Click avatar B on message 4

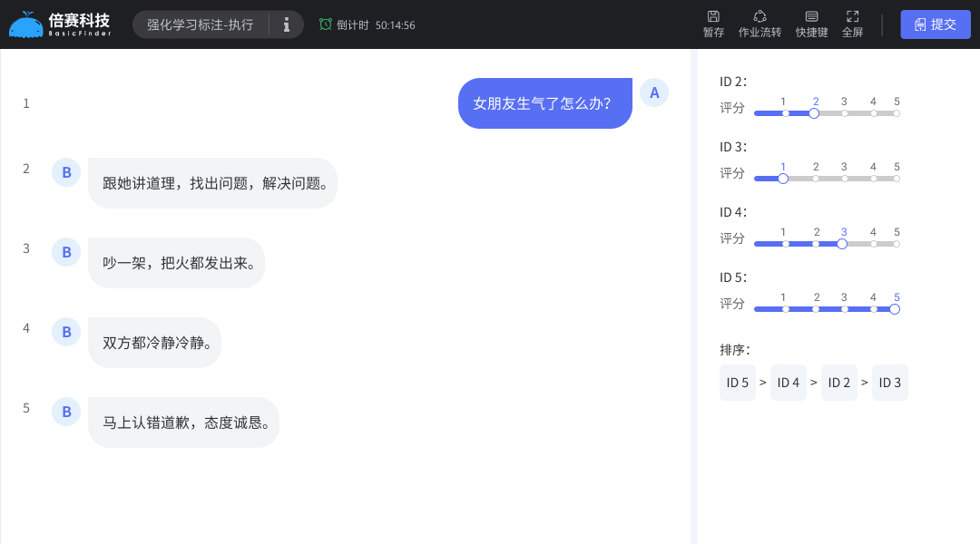66,332
